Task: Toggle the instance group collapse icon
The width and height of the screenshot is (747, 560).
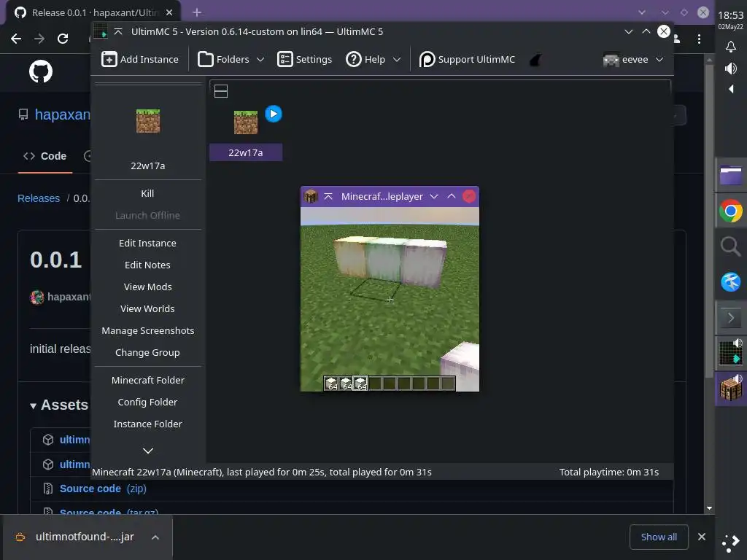Action: pyautogui.click(x=220, y=91)
